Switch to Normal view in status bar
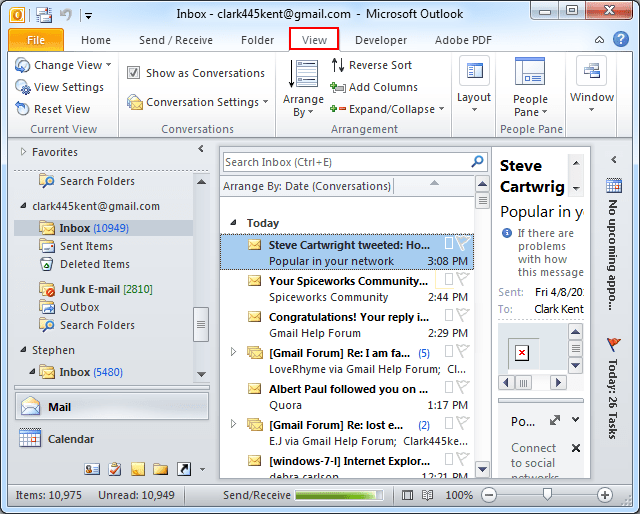The height and width of the screenshot is (514, 640). (x=407, y=495)
